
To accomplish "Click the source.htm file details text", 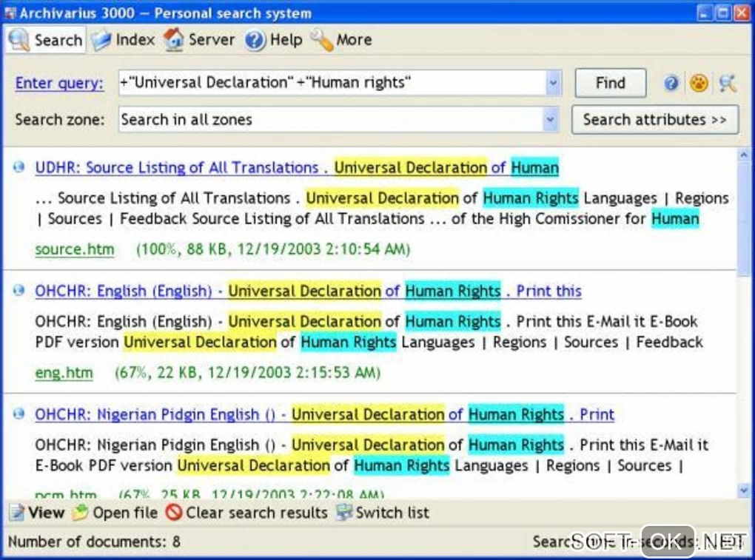I will pyautogui.click(x=273, y=249).
